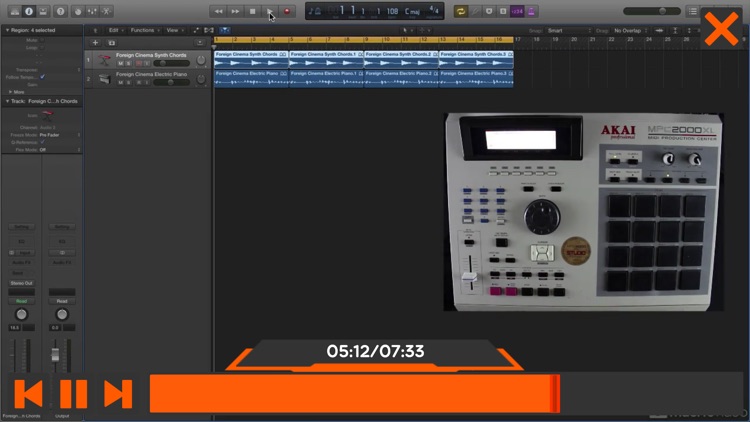The height and width of the screenshot is (422, 750).
Task: Toggle the Smart Controls button
Action: click(x=78, y=11)
